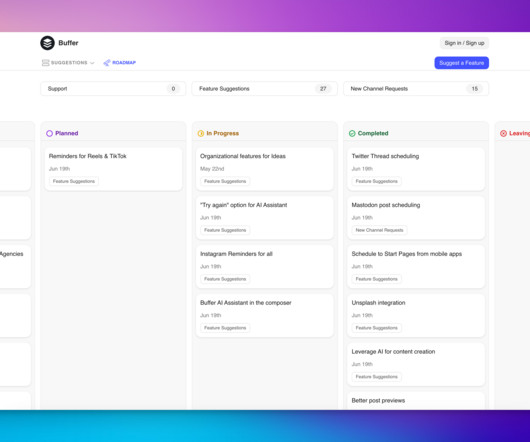Viewport: 530px width, 442px height.
Task: Click the Suggestions list icon
Action: (45, 63)
